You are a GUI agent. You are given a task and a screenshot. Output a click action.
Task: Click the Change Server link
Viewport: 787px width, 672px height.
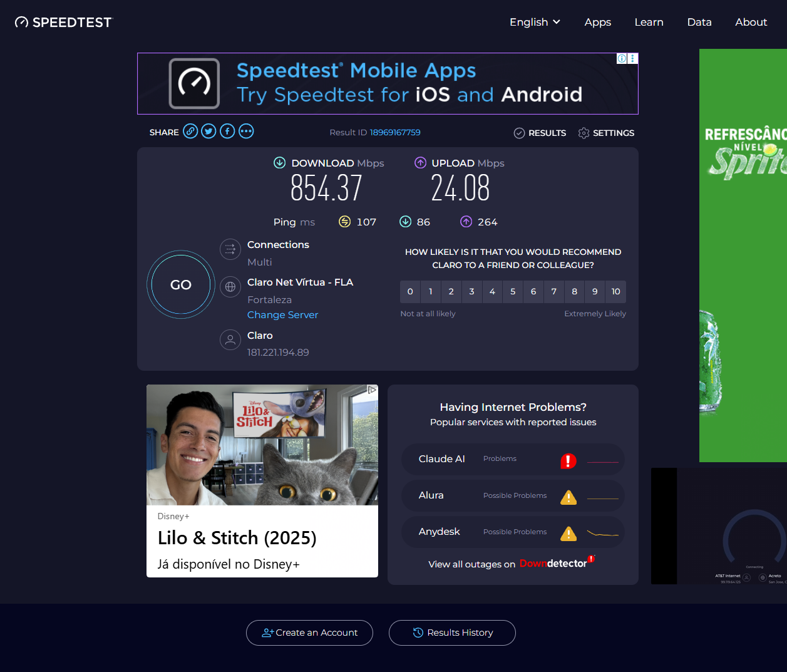point(282,314)
